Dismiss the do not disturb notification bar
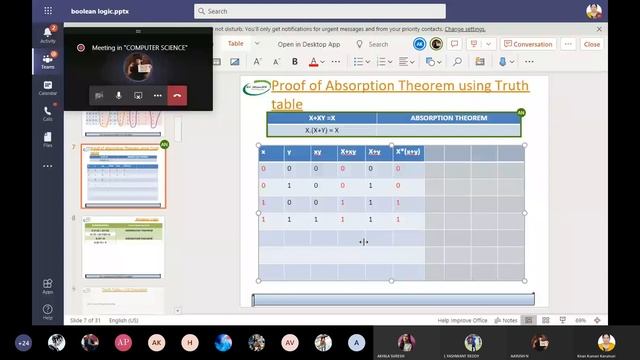The height and width of the screenshot is (360, 640). 599,29
